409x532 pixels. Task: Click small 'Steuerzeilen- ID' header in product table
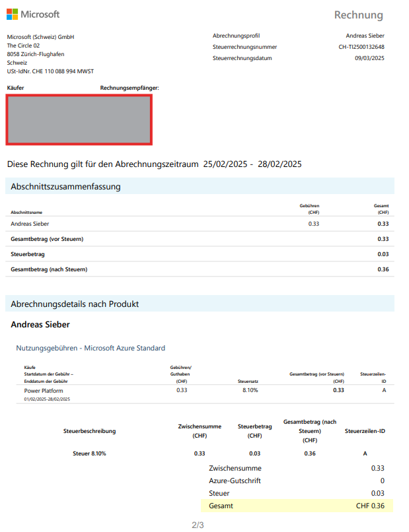click(x=373, y=378)
